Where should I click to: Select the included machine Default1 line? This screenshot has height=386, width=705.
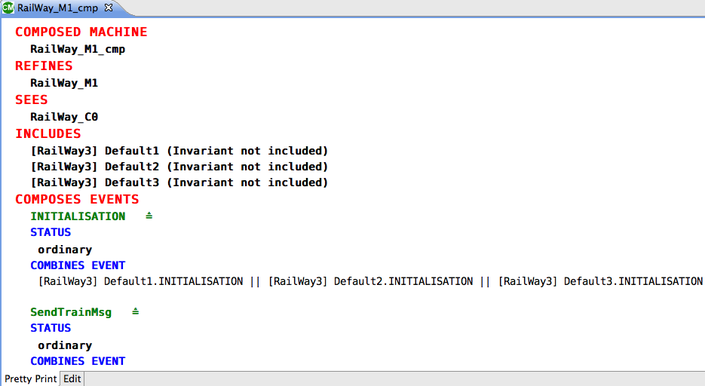coord(179,151)
